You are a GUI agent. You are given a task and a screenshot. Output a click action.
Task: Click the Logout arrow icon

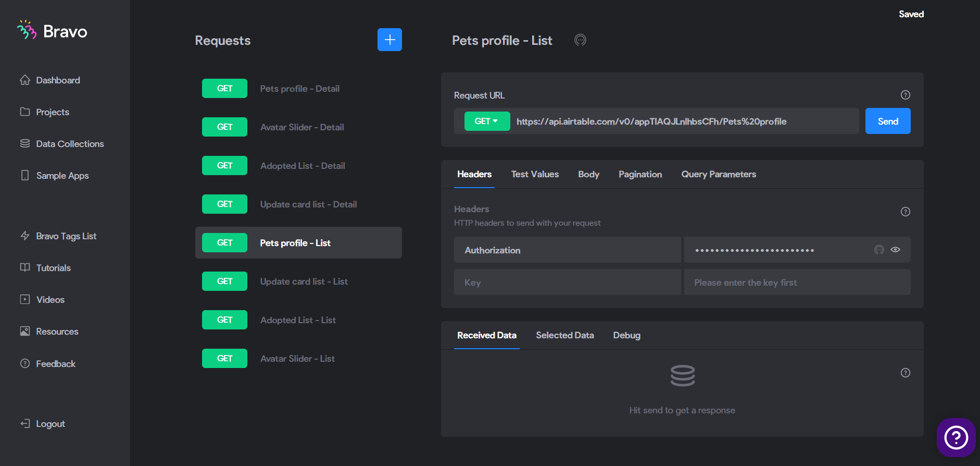[25, 423]
